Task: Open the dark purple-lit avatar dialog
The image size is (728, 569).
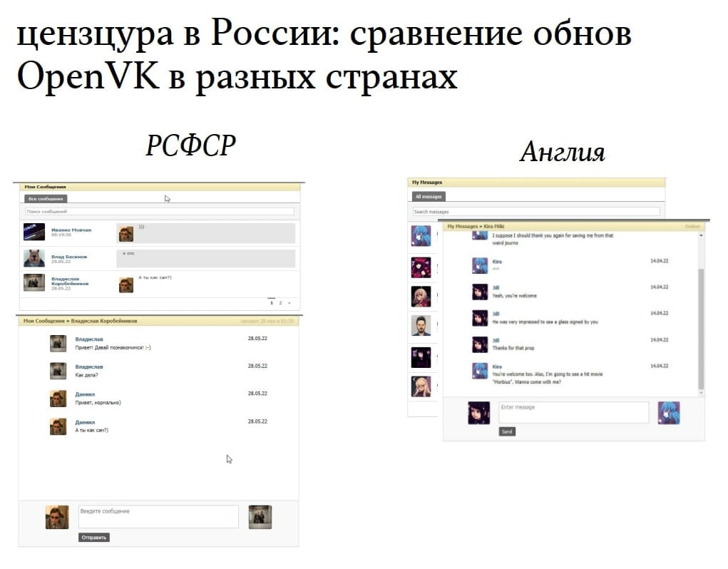Action: [x=421, y=358]
